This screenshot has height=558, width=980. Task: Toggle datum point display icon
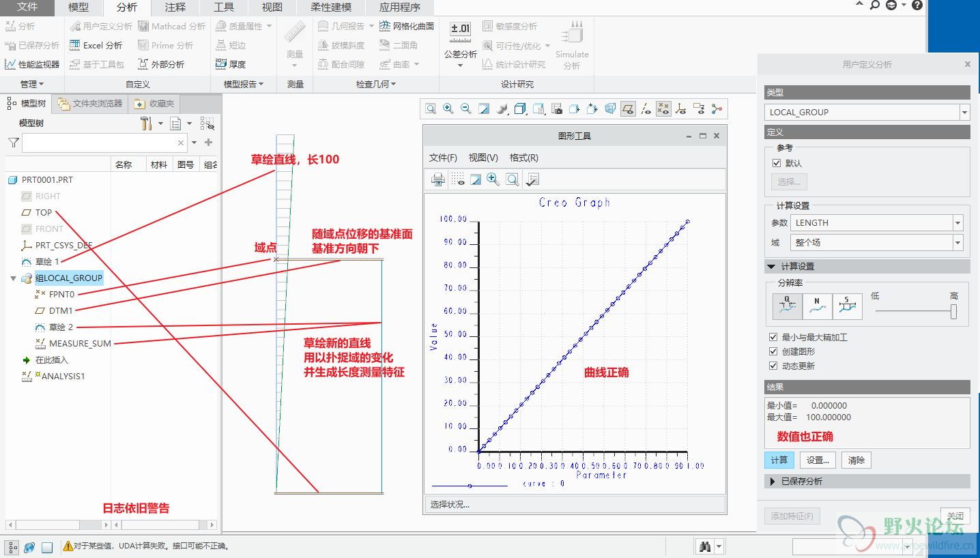coord(663,108)
